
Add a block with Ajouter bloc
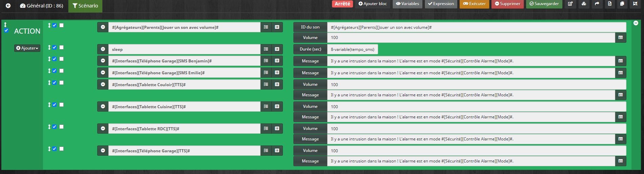click(373, 4)
